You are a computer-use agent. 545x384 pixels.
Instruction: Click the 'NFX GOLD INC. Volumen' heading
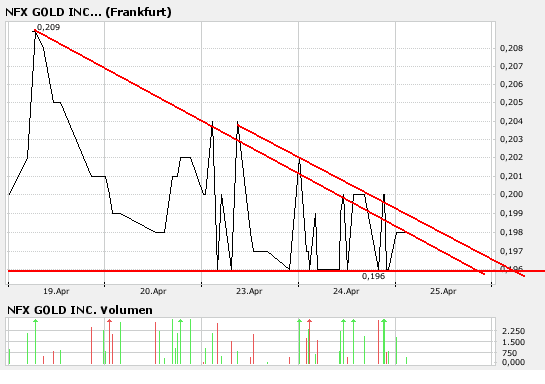tap(80, 310)
